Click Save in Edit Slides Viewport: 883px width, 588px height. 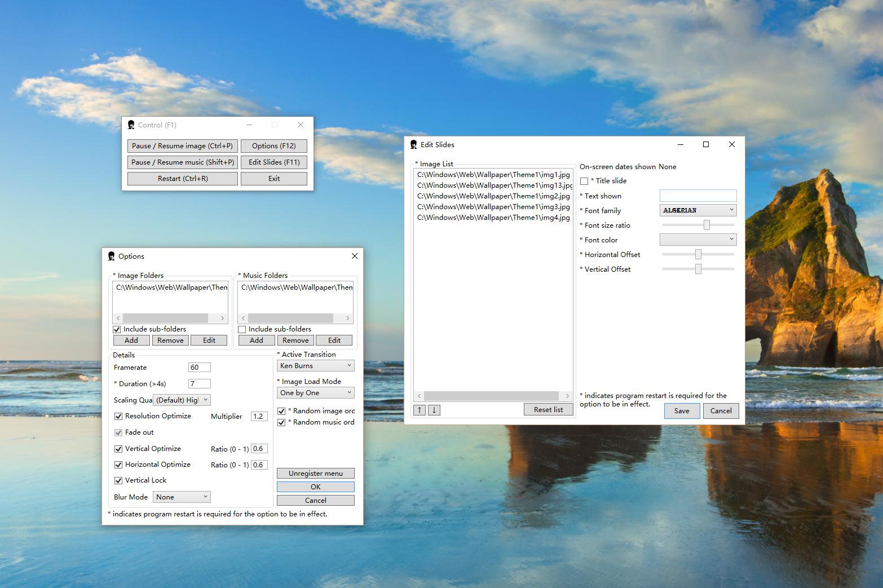(682, 411)
